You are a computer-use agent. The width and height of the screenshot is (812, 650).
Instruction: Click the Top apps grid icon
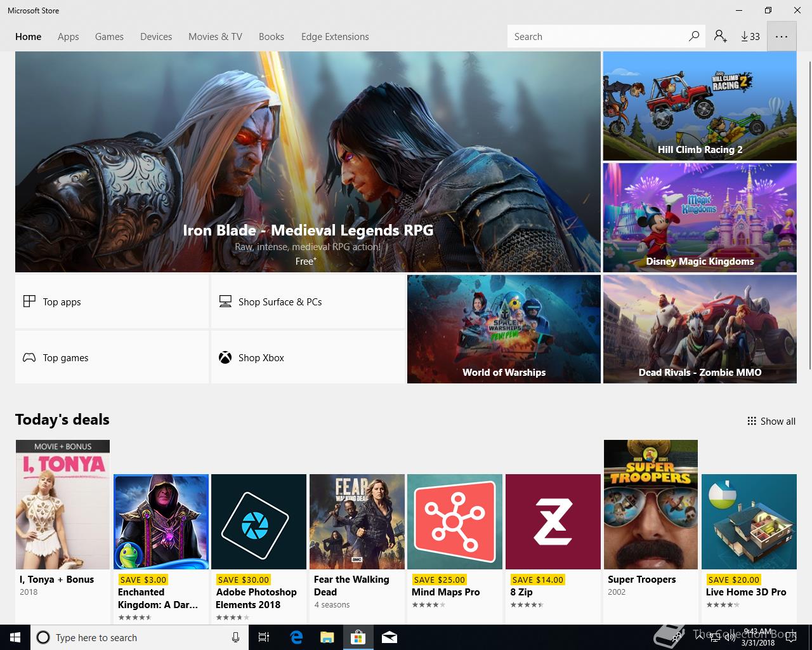(x=29, y=302)
